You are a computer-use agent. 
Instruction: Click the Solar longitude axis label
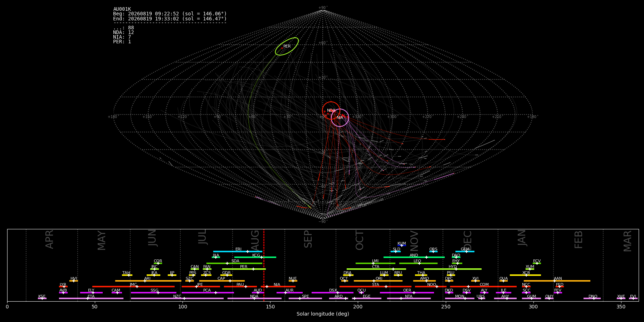pos(323,314)
